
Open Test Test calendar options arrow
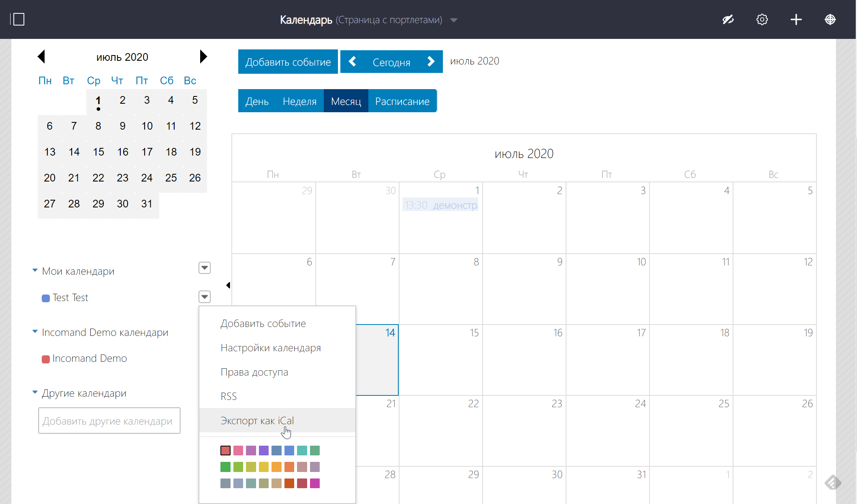[205, 297]
